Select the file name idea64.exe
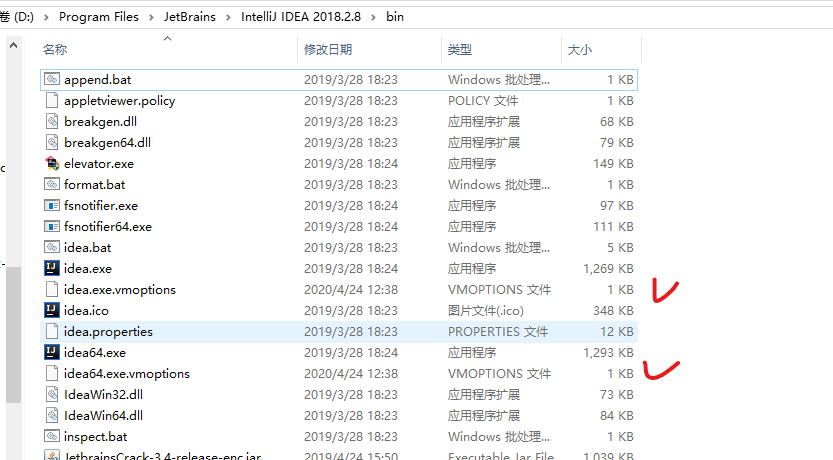Image resolution: width=833 pixels, height=460 pixels. pyautogui.click(x=95, y=352)
